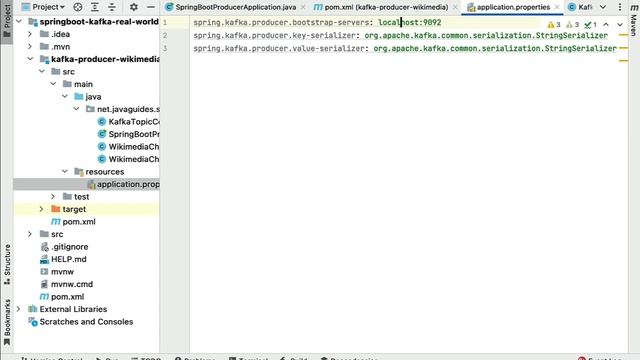Collapse the resources folder
Screen dimensions: 640x360
point(64,171)
